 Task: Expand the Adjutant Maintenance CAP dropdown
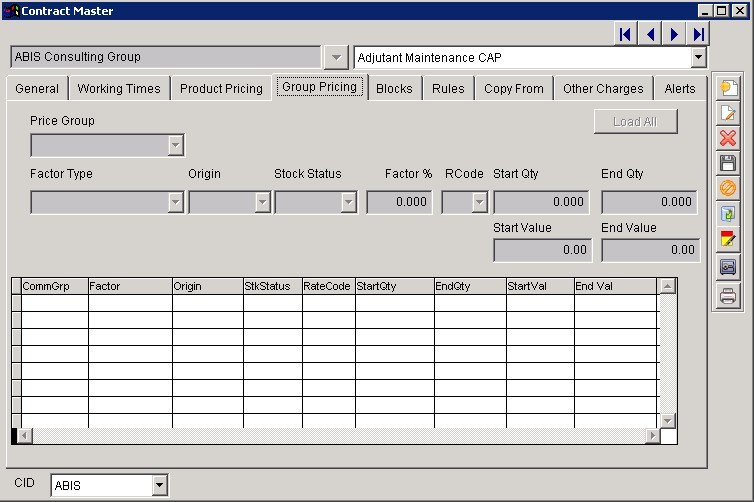click(698, 58)
